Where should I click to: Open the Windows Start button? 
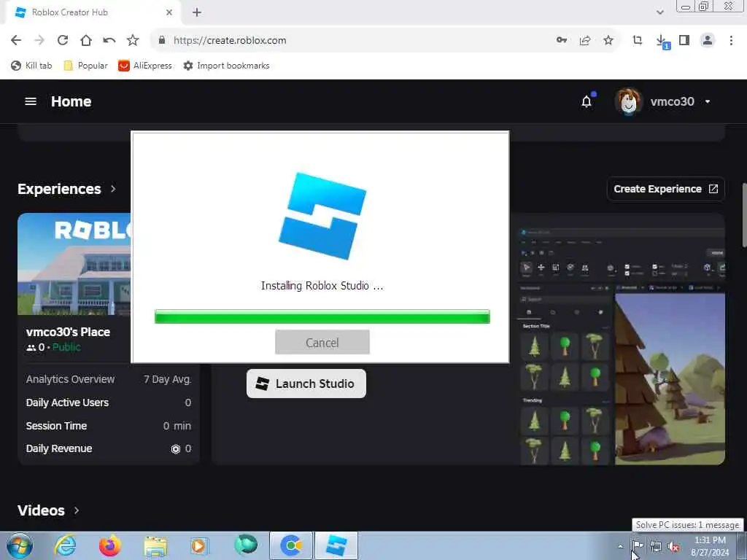20,545
